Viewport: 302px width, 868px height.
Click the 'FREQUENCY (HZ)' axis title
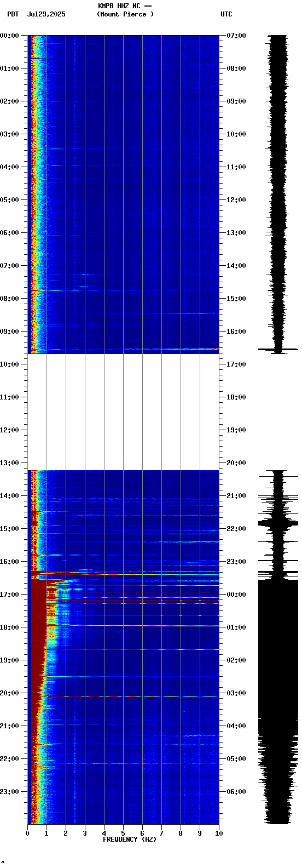(x=129, y=840)
